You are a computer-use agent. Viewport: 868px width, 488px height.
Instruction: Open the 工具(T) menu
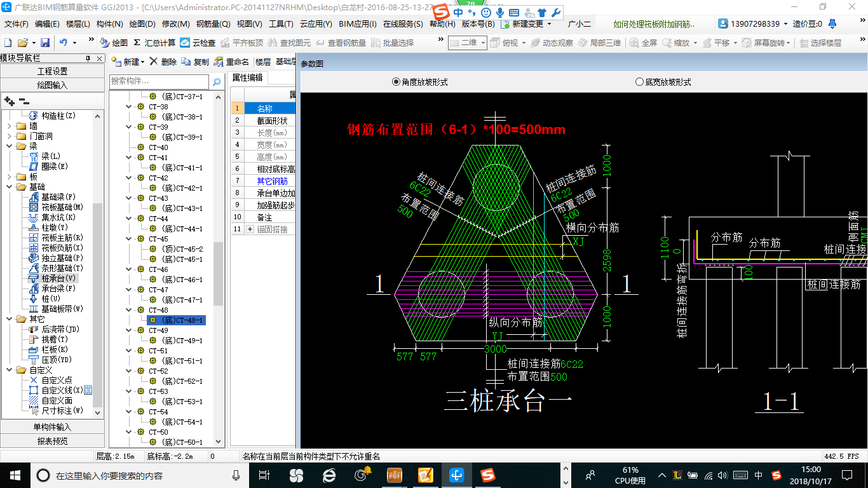pyautogui.click(x=281, y=24)
